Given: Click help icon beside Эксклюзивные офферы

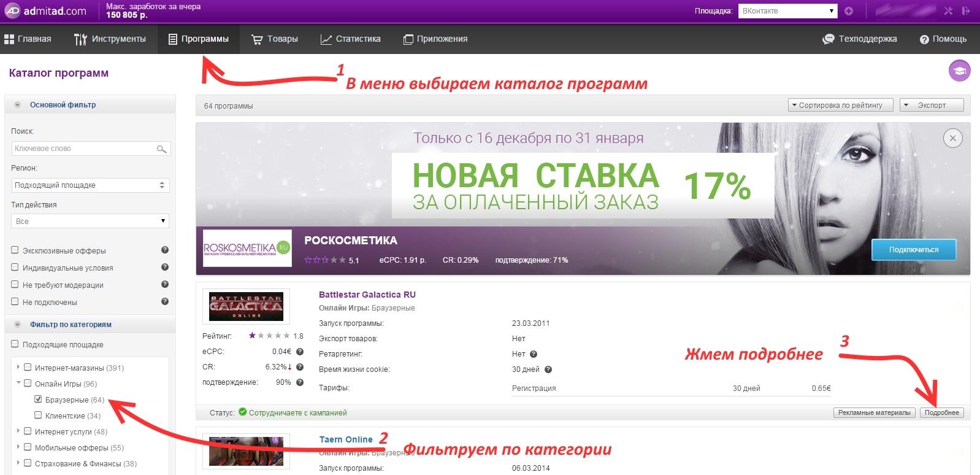Looking at the screenshot, I should 164,250.
